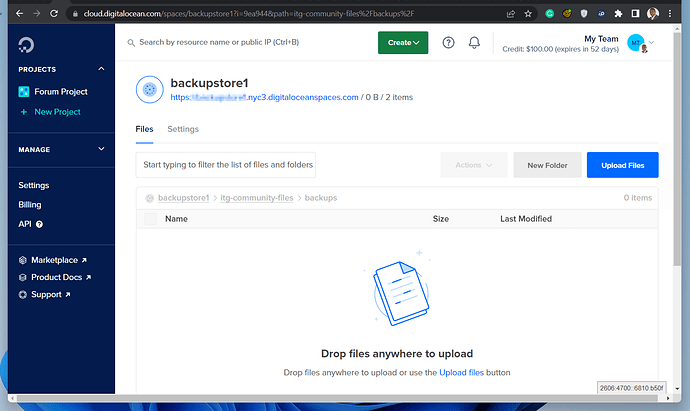Open API in the sidebar
This screenshot has height=411, width=690.
click(25, 224)
